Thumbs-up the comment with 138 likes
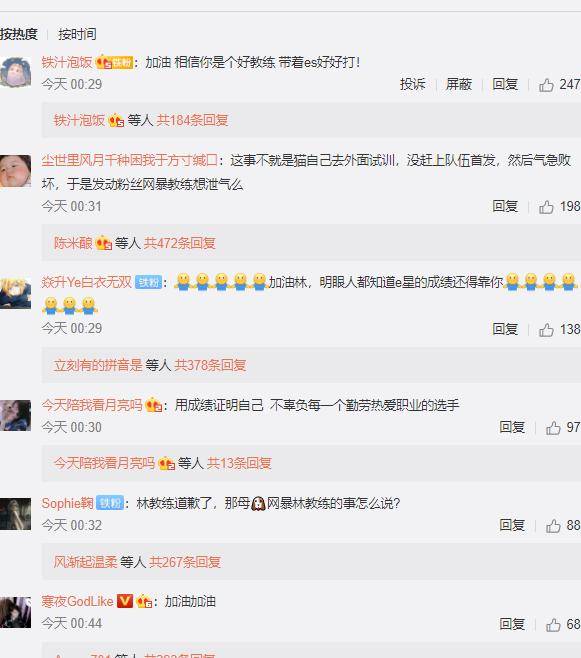 (546, 330)
